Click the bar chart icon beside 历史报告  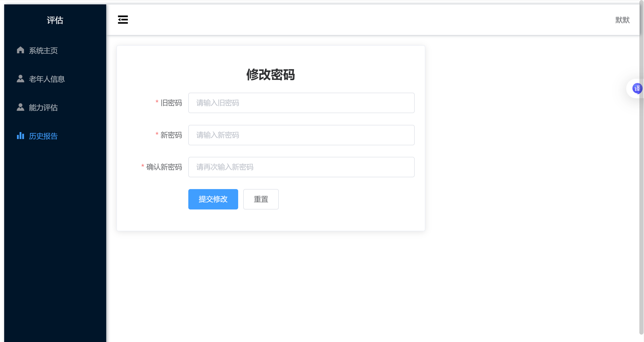20,136
